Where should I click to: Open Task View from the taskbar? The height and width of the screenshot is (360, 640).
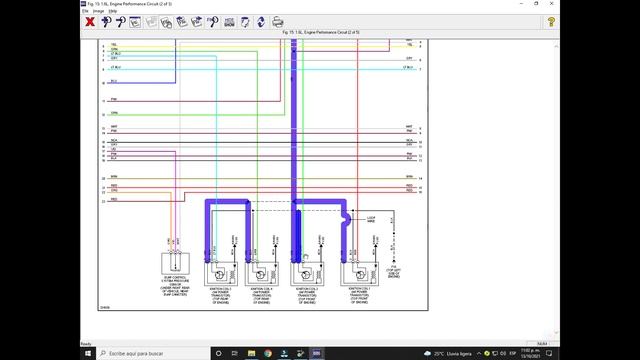pos(235,353)
